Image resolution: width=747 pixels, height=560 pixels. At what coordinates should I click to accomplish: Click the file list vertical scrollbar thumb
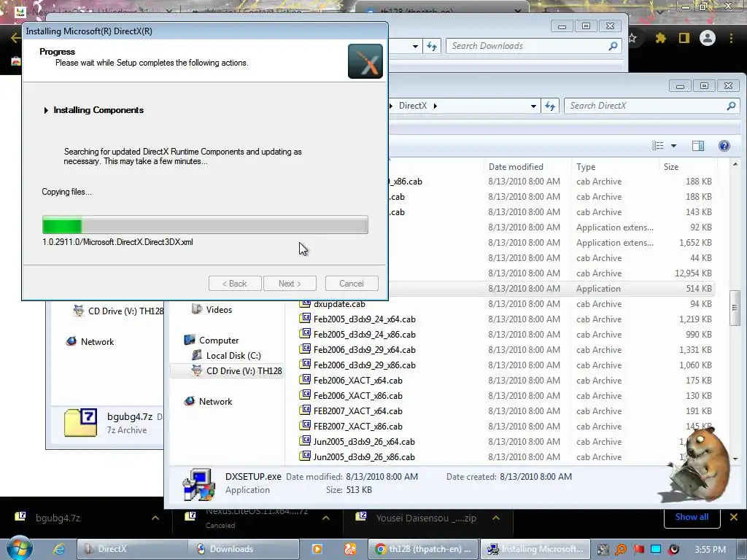735,308
